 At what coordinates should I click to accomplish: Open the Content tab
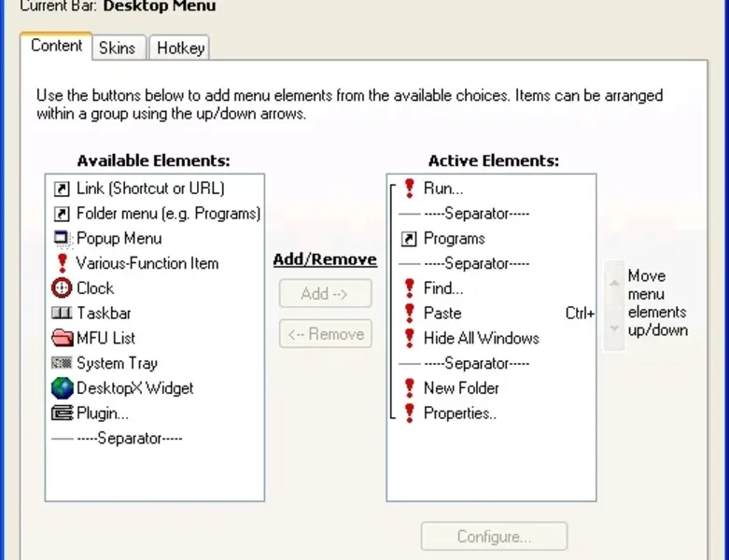tap(56, 46)
